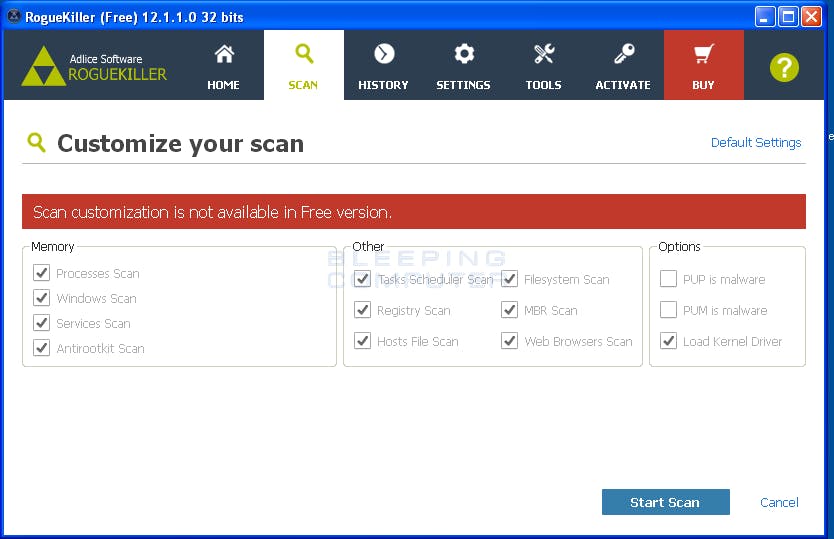Open Settings via the gear icon

click(x=464, y=54)
